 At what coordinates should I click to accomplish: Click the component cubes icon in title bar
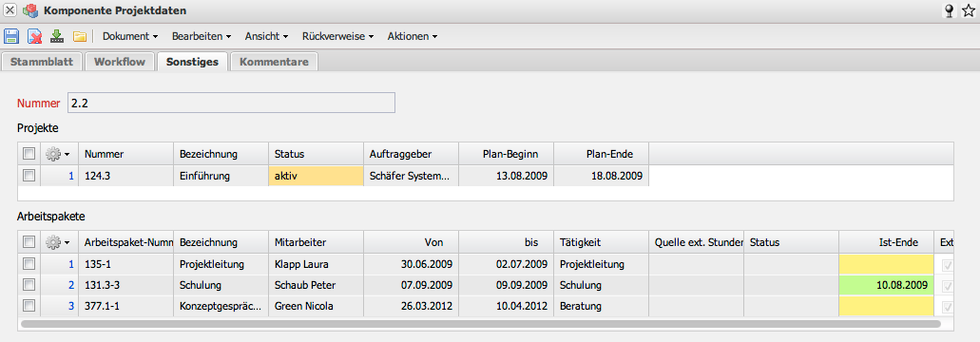coord(29,10)
